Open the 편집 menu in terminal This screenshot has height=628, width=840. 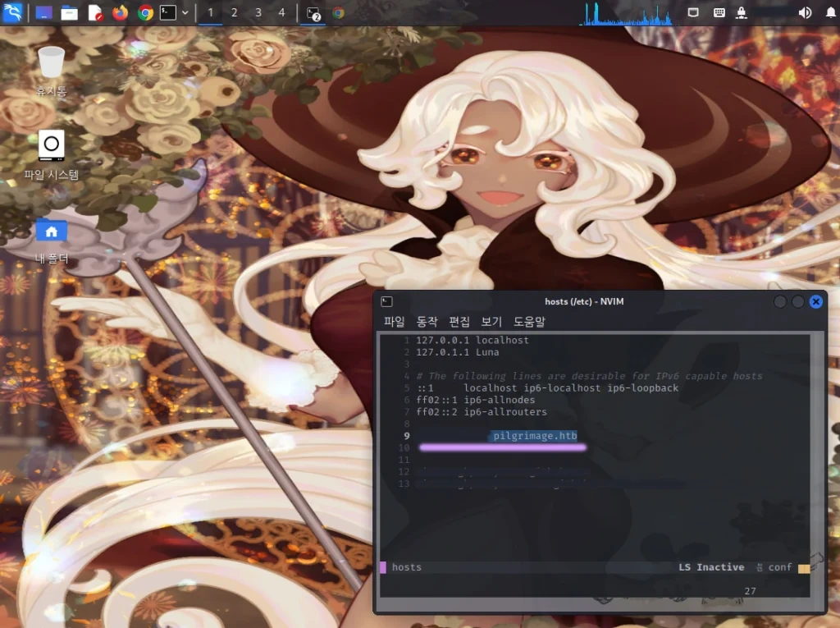pyautogui.click(x=459, y=321)
